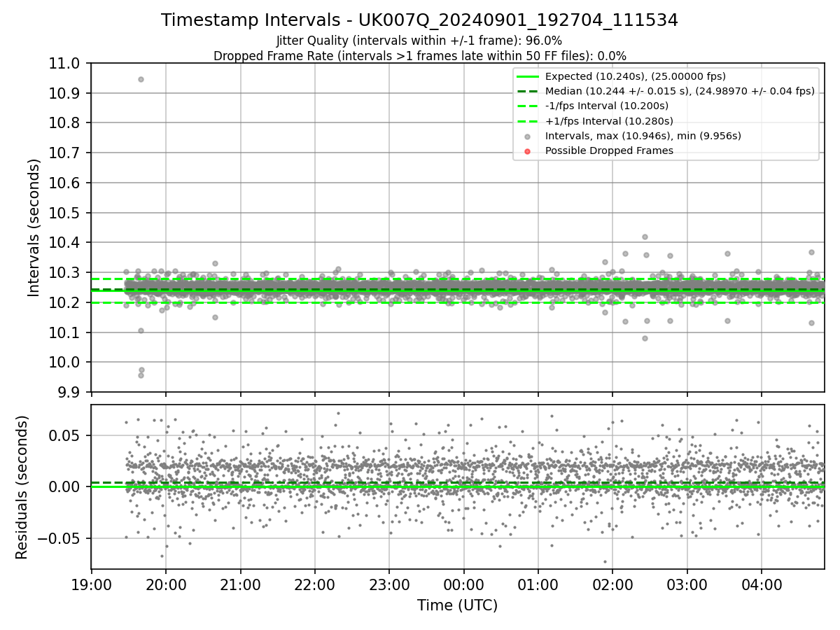Select the plot title 'Timestamp Intervals - UK007Q_20240901_192704_111534'
This screenshot has height=630, width=840.
tap(419, 20)
